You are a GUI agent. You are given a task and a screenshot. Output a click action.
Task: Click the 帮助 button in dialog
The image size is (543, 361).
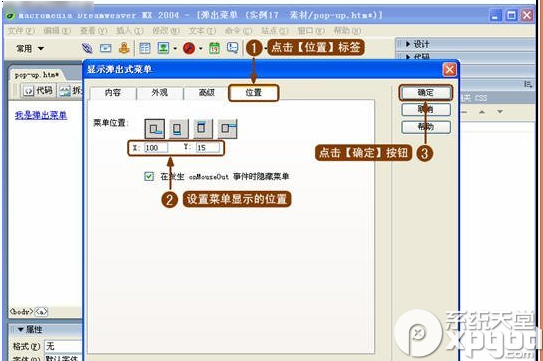click(426, 127)
